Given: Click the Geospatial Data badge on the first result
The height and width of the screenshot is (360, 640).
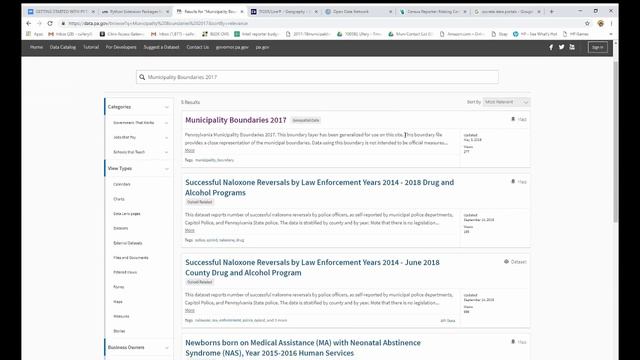Looking at the screenshot, I should coord(306,120).
